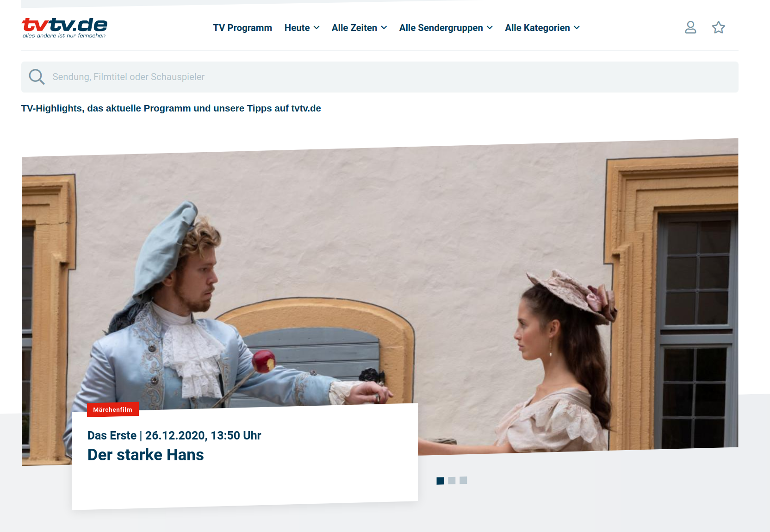Open favorites via the star icon

click(718, 28)
